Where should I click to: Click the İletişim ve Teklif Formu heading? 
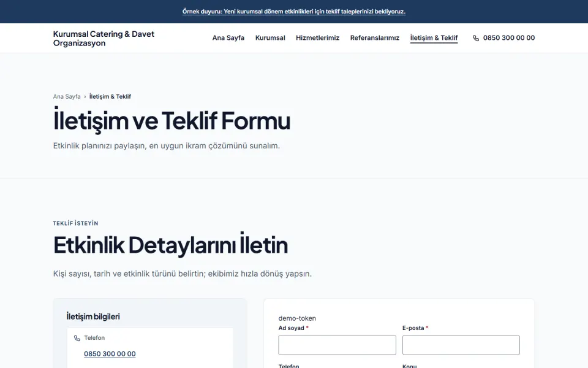171,120
